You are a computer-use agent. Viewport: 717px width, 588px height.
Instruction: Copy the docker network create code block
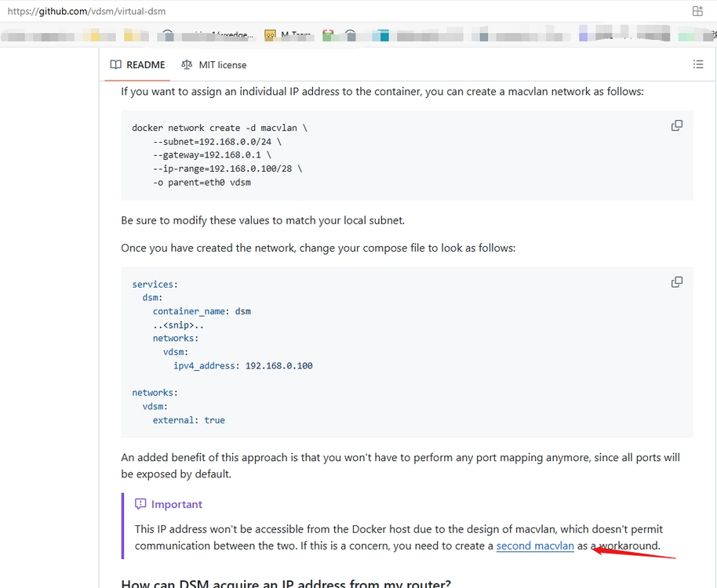[x=677, y=125]
